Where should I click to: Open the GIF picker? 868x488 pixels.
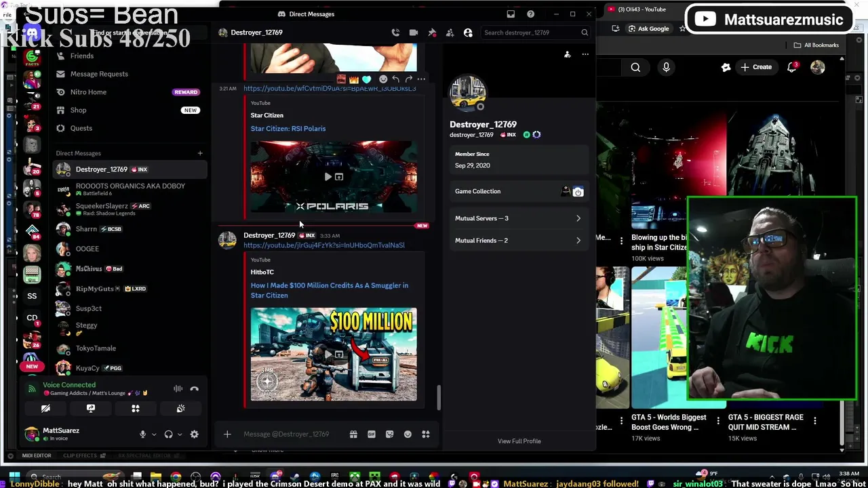pos(372,434)
